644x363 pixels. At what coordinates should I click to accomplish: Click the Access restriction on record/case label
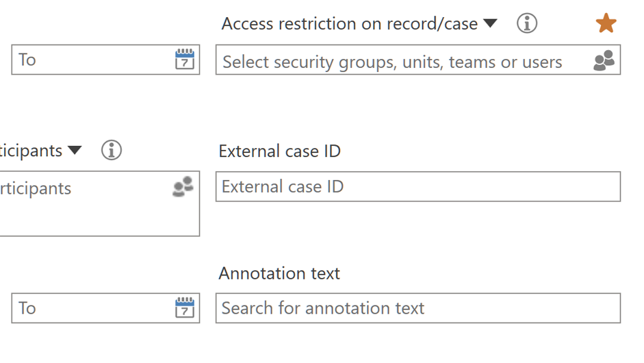(x=349, y=23)
